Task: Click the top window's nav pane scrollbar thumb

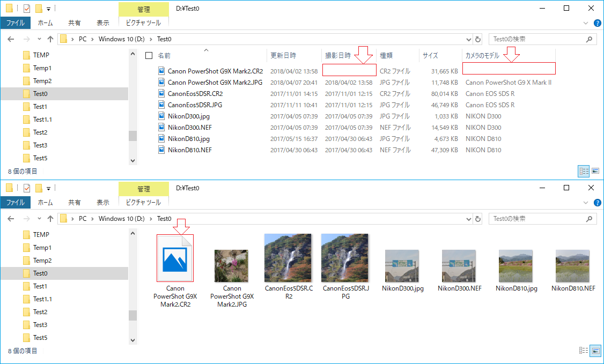Action: click(x=132, y=136)
